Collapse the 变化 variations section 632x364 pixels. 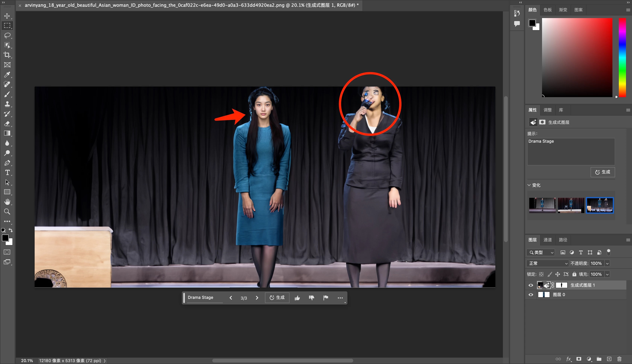pos(529,185)
